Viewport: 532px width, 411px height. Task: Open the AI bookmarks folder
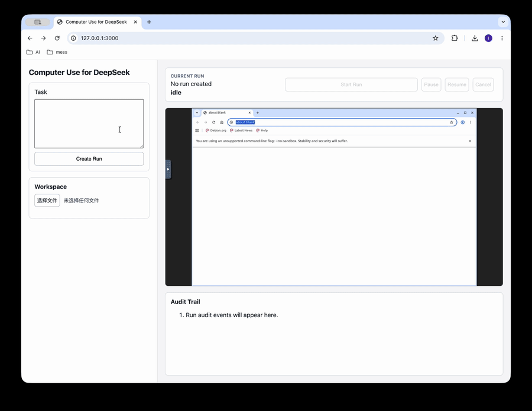click(33, 52)
